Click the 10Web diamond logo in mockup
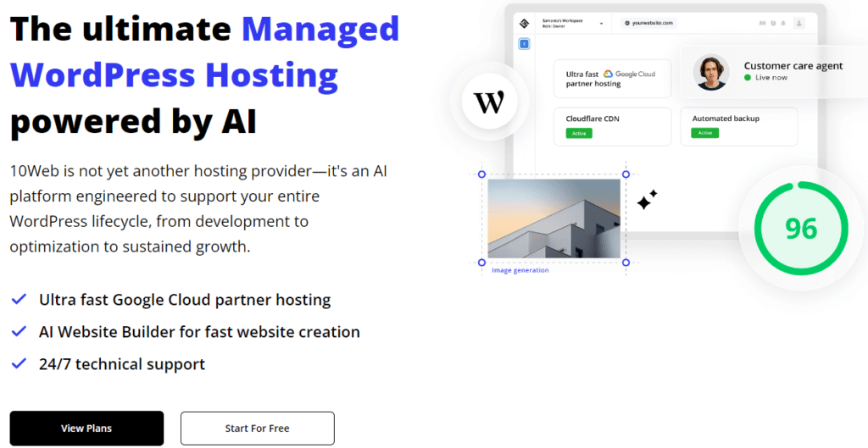 click(524, 23)
